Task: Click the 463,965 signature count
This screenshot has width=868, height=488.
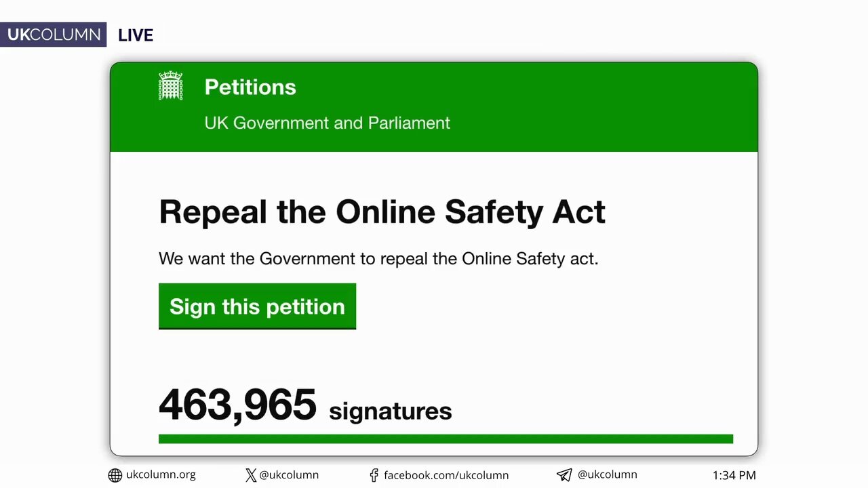Action: 237,405
